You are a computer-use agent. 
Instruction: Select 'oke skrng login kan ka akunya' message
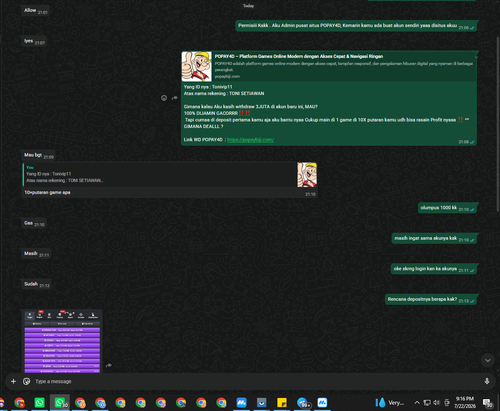434,269
